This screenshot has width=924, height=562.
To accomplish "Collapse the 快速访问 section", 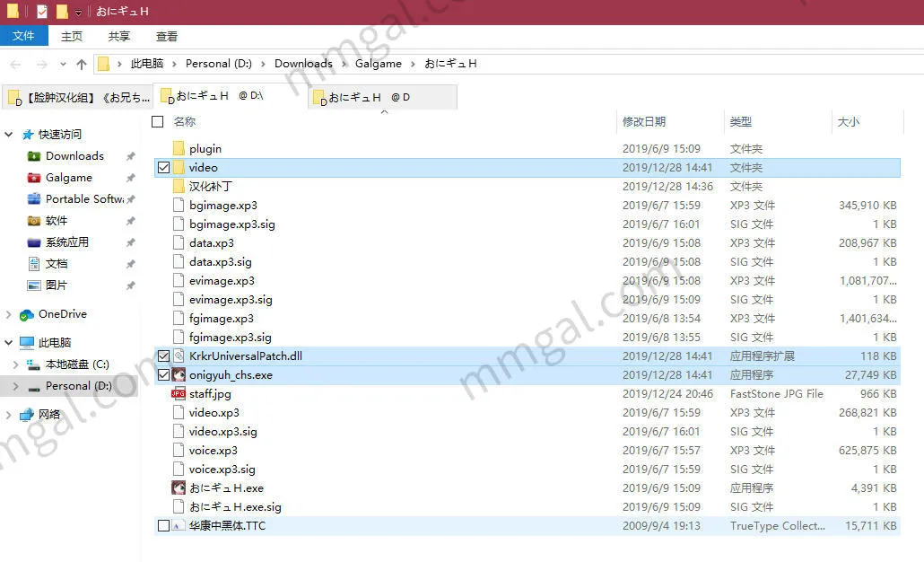I will pos(9,135).
